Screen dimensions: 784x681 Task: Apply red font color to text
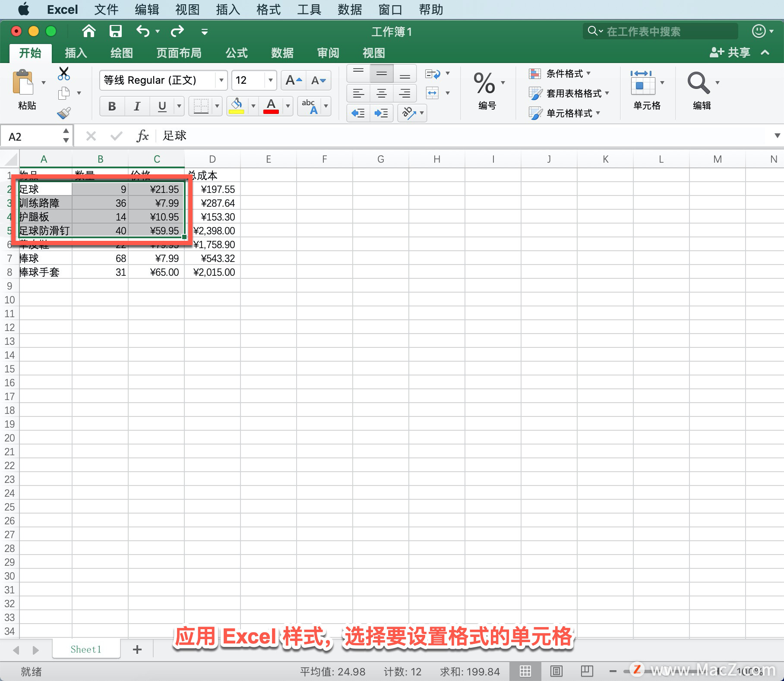271,106
